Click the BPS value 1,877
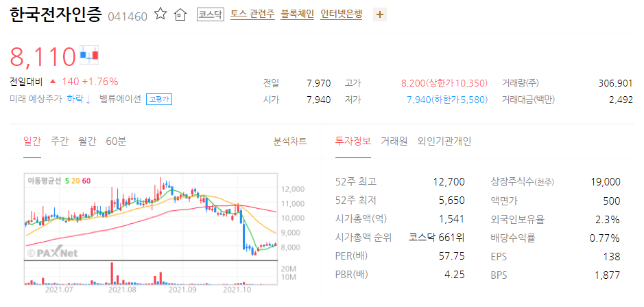This screenshot has height=307, width=644. (608, 275)
